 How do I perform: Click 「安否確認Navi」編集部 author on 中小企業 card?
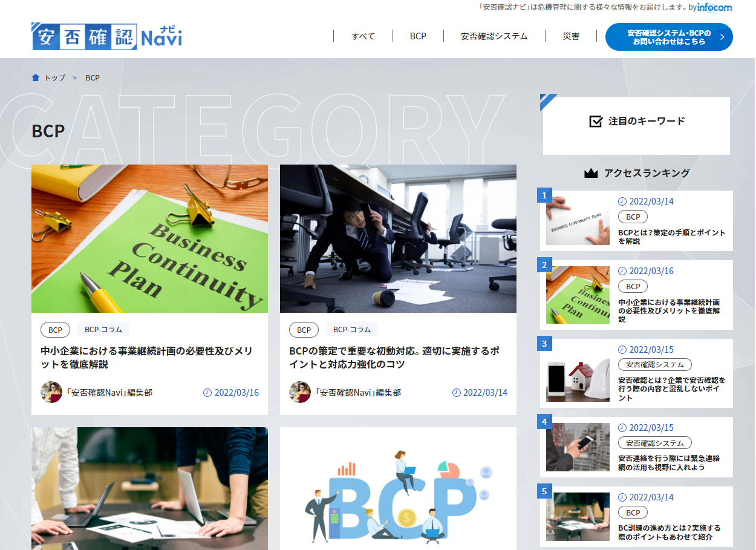(x=109, y=393)
